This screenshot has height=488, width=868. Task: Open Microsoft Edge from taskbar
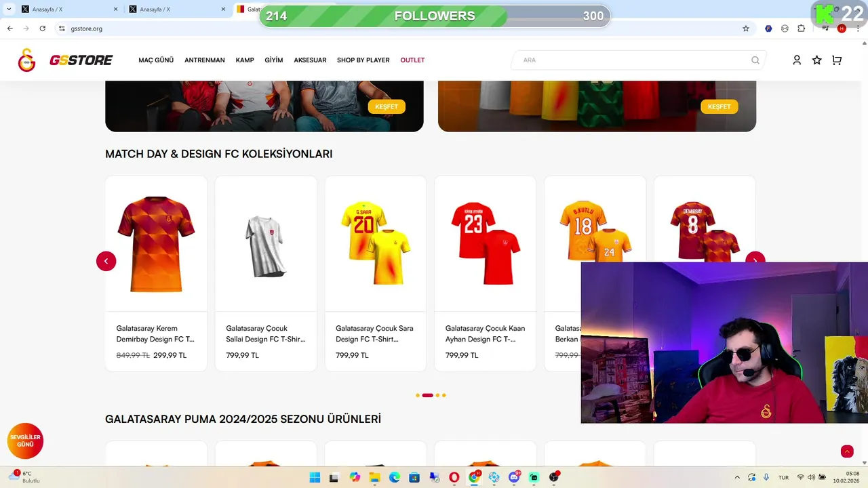click(394, 477)
